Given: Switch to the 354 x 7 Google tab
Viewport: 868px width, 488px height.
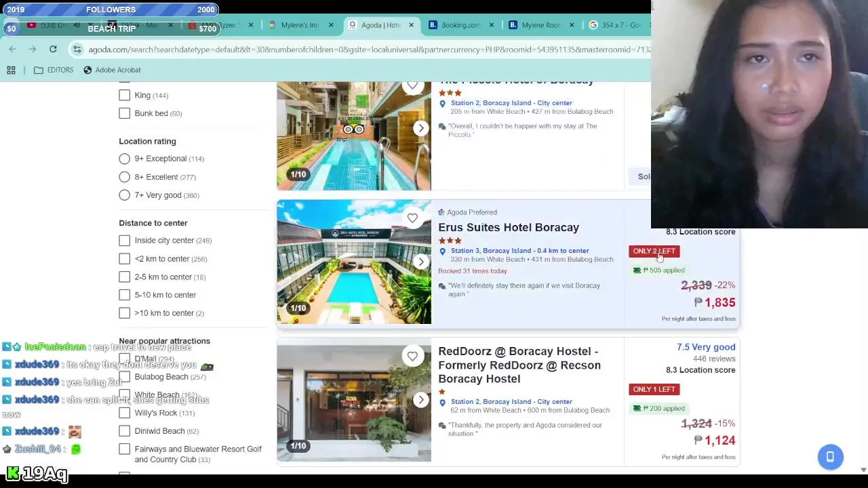Looking at the screenshot, I should tap(616, 25).
